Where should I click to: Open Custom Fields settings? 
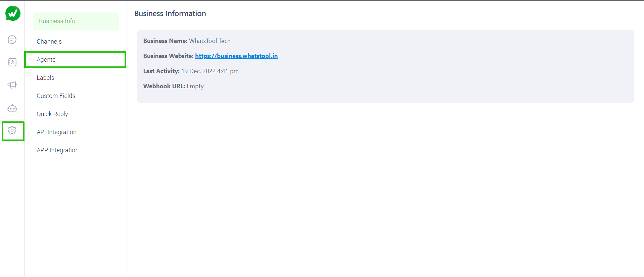56,96
